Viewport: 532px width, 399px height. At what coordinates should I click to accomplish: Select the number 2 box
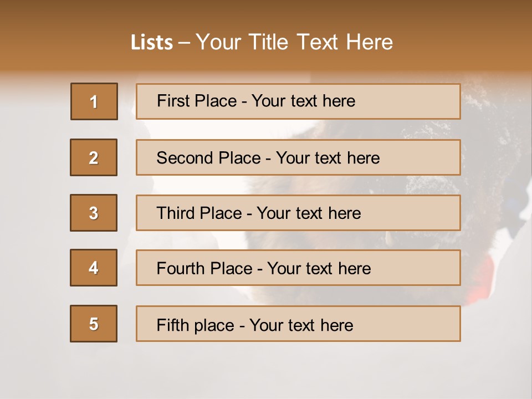pyautogui.click(x=94, y=157)
